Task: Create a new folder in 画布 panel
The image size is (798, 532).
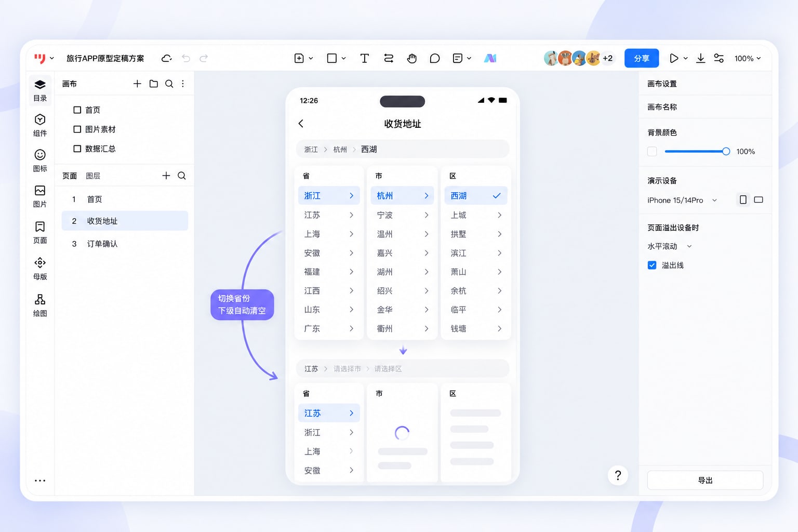Action: pos(154,84)
